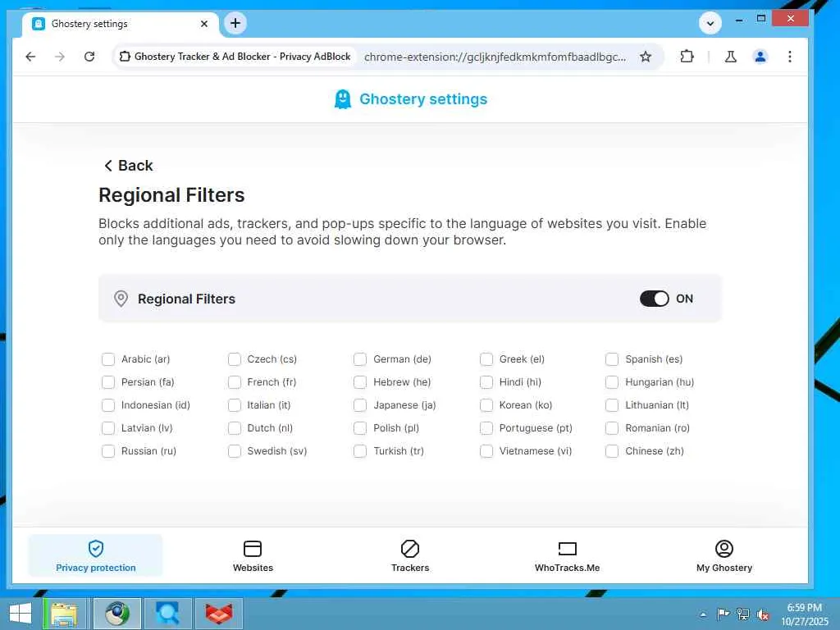Open the My Ghostery tab

(724, 555)
